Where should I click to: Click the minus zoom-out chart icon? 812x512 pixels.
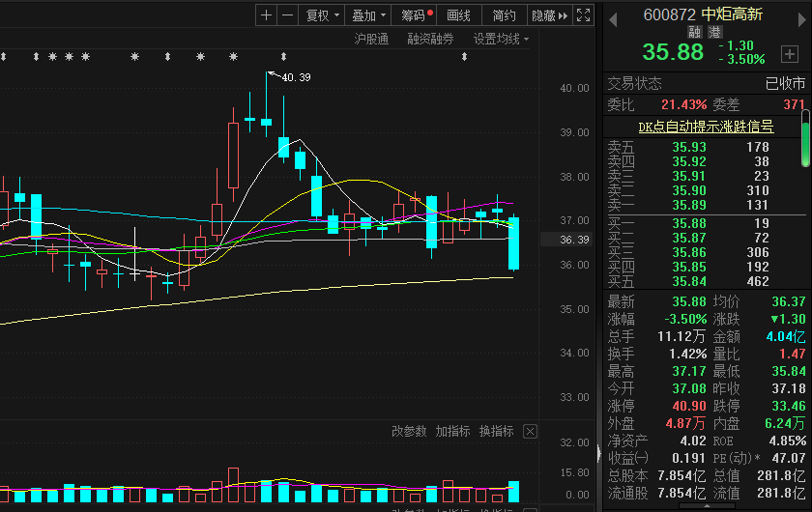287,15
